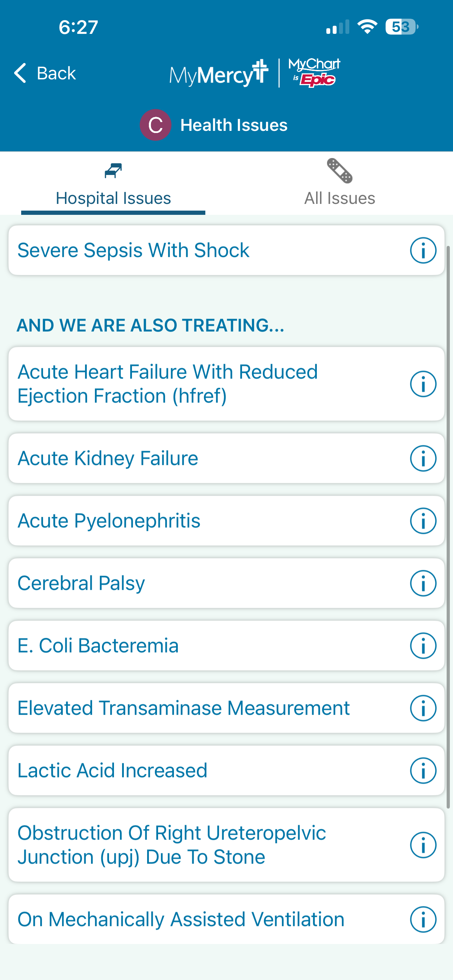453x980 pixels.
Task: Open the Severe Sepsis With Shock entry
Action: click(133, 250)
